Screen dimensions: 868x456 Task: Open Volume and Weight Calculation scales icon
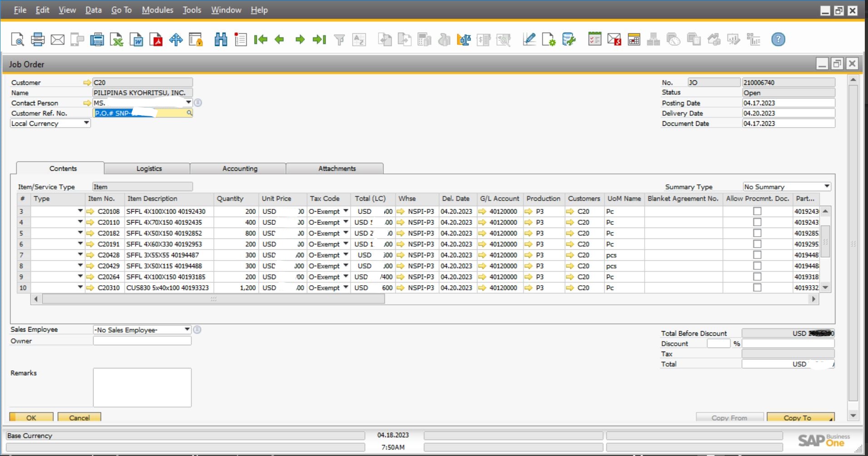point(464,40)
